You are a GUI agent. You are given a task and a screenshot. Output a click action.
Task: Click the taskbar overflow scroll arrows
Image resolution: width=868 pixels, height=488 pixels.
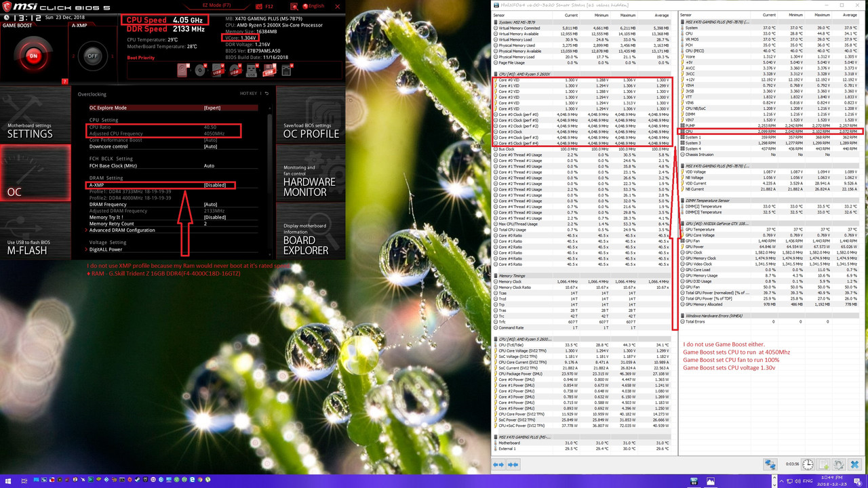[x=774, y=481]
